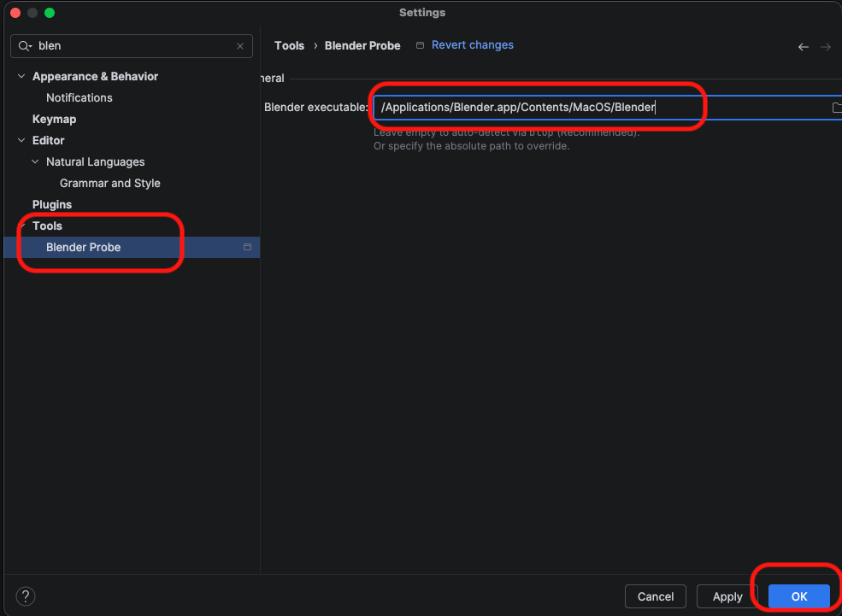Click the search magnifier icon in settings search

point(24,45)
